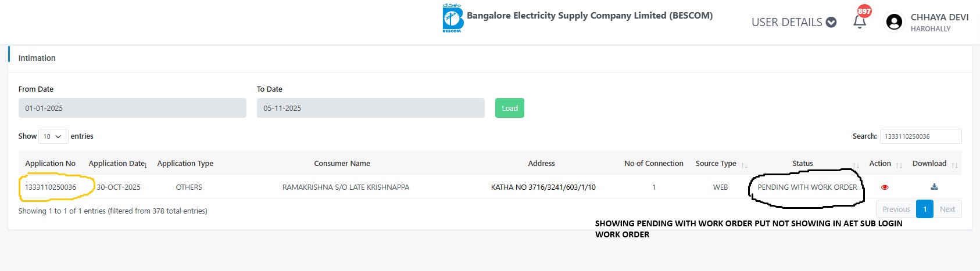
Task: Go to Next page
Action: (947, 209)
